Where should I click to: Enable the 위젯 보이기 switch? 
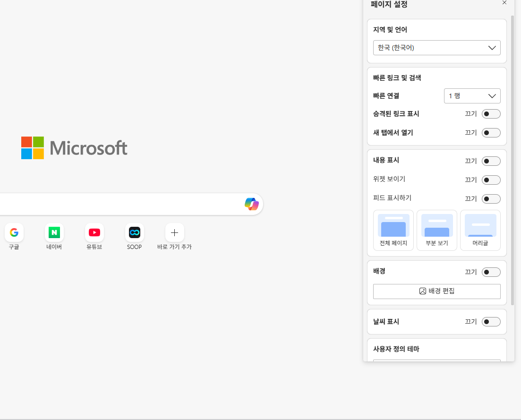coord(491,180)
